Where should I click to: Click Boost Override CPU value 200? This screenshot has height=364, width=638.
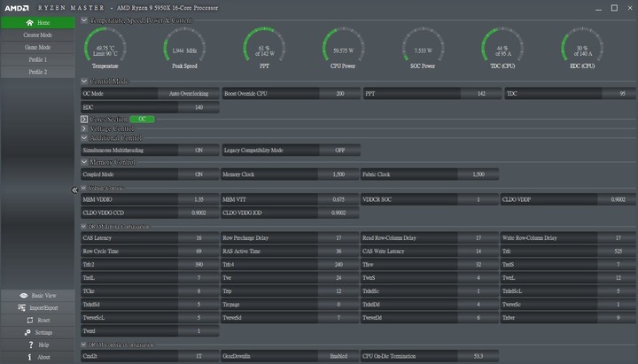pyautogui.click(x=339, y=94)
